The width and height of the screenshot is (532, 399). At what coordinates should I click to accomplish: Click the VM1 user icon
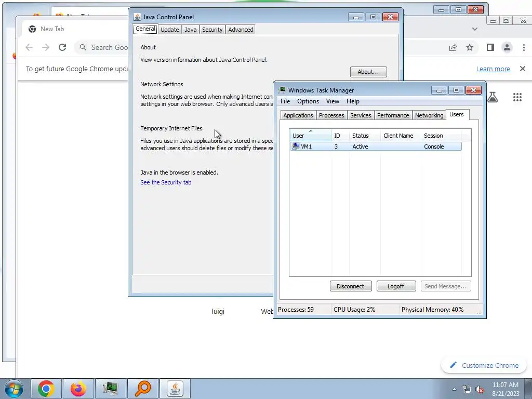click(x=296, y=147)
